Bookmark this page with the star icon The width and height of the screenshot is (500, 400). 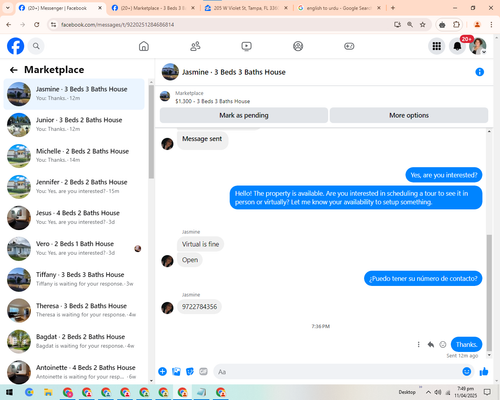(423, 25)
